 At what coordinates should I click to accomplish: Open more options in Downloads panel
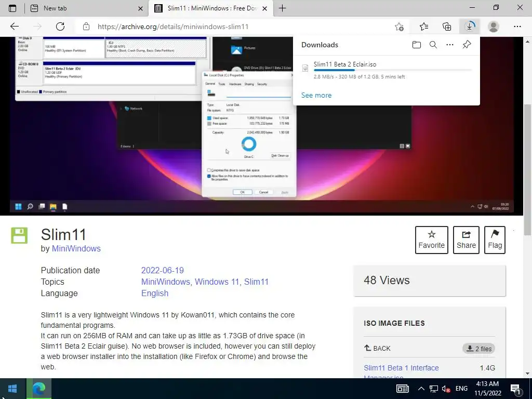450,45
